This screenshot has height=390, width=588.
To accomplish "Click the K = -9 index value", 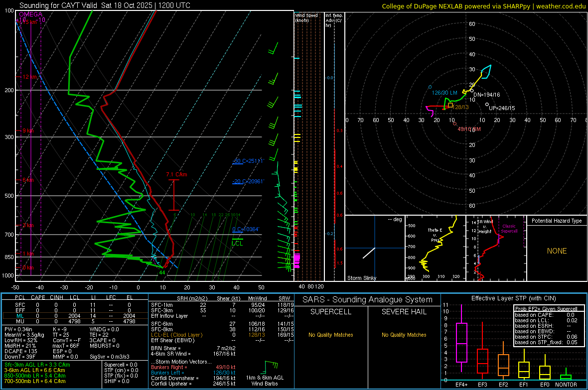I will [60, 329].
